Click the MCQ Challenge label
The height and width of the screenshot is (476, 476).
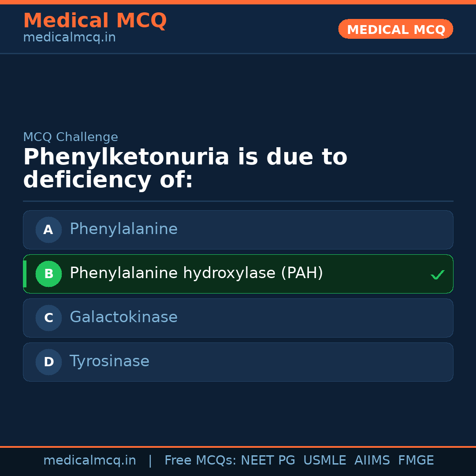(x=71, y=137)
